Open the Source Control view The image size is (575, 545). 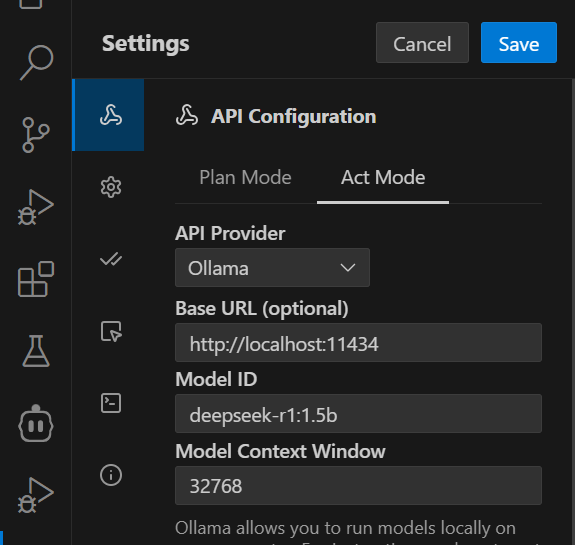(x=36, y=135)
